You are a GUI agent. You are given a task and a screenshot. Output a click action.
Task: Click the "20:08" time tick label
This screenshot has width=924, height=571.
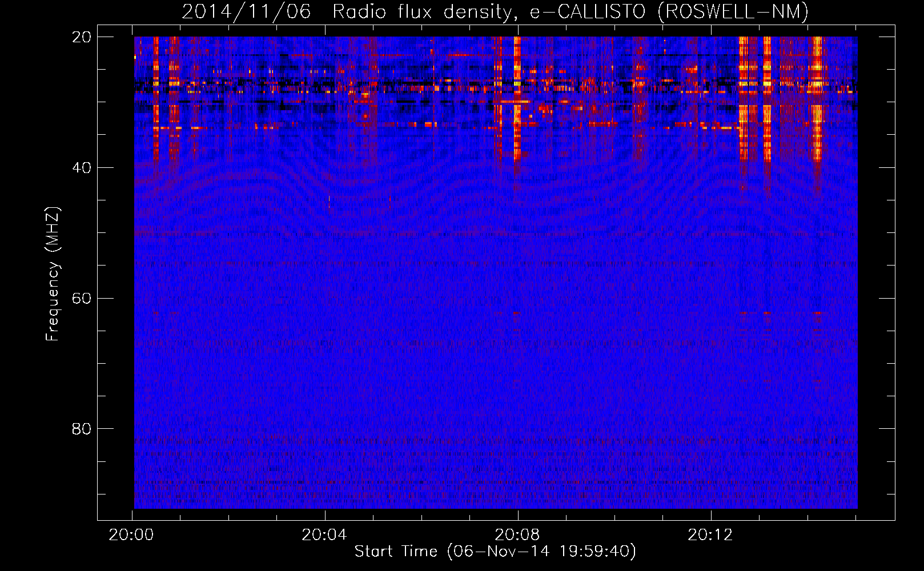[x=517, y=535]
